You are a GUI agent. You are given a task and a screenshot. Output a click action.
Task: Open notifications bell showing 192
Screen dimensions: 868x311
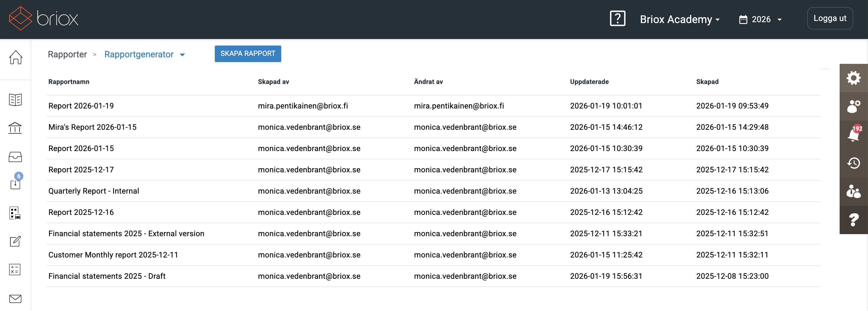(853, 135)
